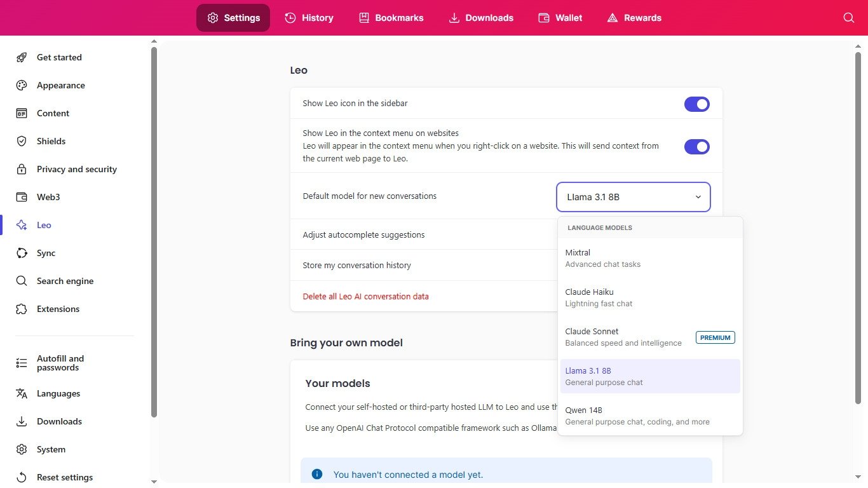Click the Appearance palette icon
Viewport: 868px width, 488px height.
[22, 85]
